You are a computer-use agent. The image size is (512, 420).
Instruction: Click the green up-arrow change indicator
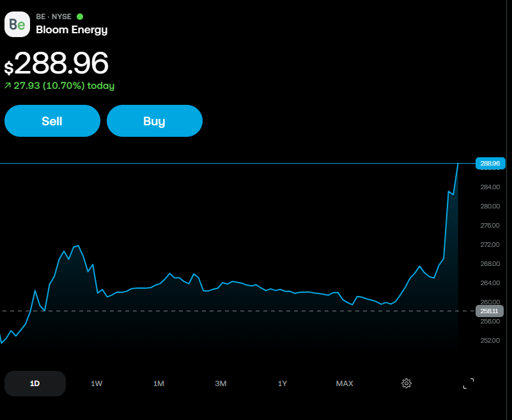point(8,86)
